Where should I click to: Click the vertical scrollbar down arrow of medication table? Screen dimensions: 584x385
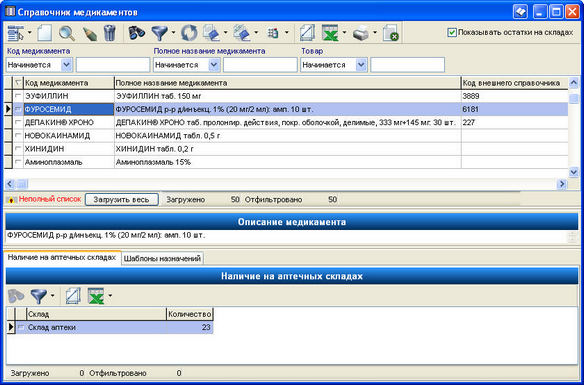(x=574, y=172)
